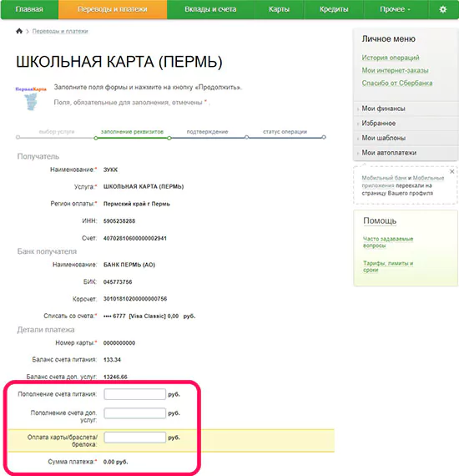
Task: Open the Кредиты tab
Action: point(334,9)
